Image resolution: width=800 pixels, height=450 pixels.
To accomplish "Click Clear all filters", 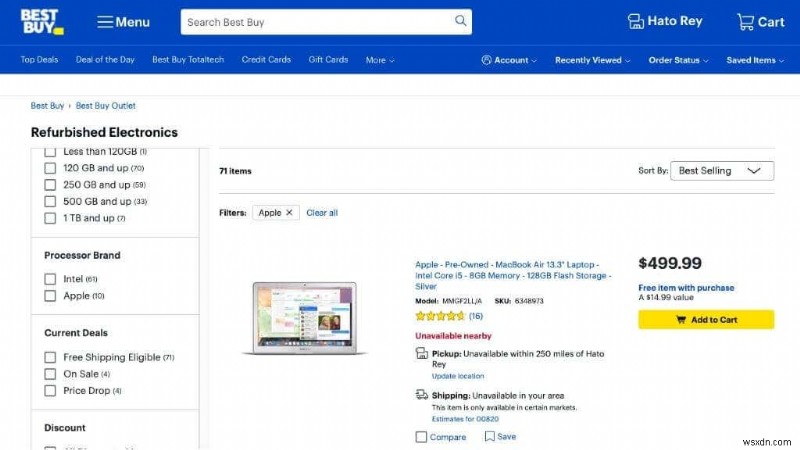I will [x=322, y=213].
